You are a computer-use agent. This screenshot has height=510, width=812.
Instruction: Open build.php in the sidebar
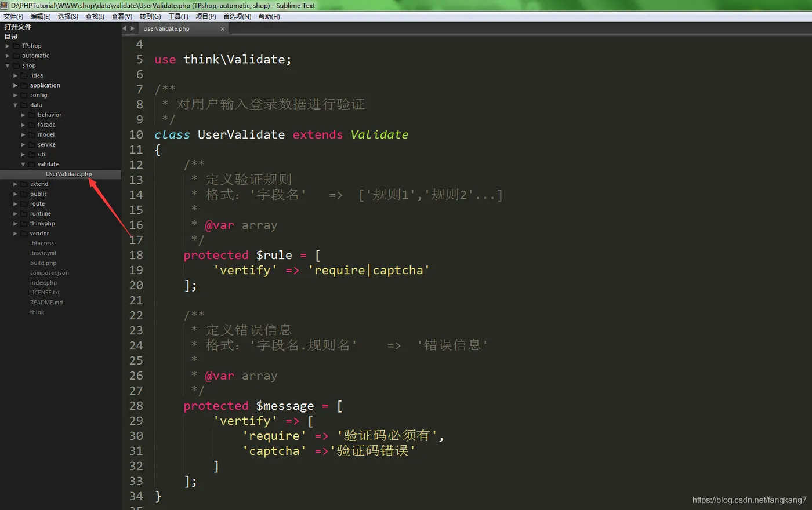pos(43,263)
